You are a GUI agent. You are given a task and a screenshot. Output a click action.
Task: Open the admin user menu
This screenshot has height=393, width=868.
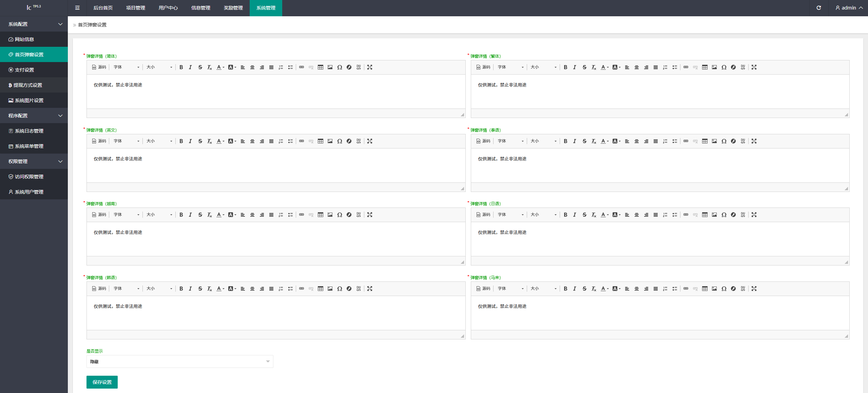849,8
